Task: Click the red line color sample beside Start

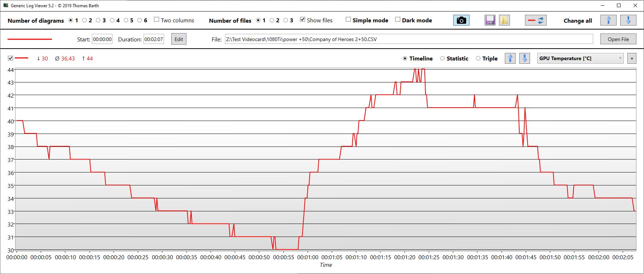Action: point(30,39)
